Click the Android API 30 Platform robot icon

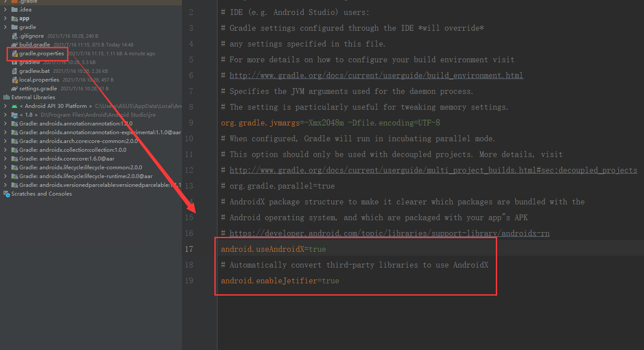pos(14,106)
